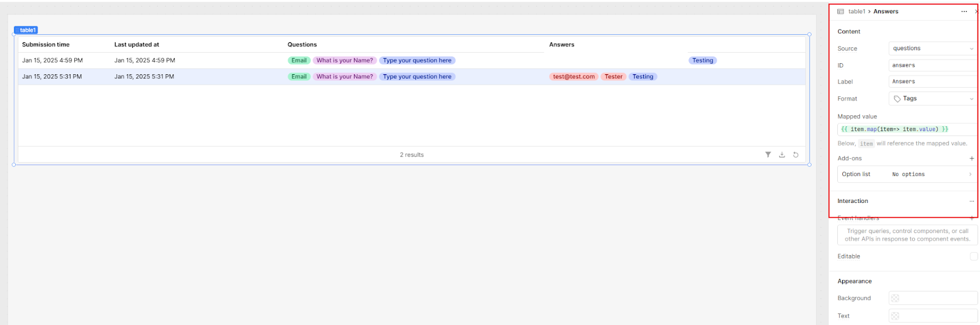Open the Format dropdown showing Tags
This screenshot has width=980, height=325.
click(932, 99)
